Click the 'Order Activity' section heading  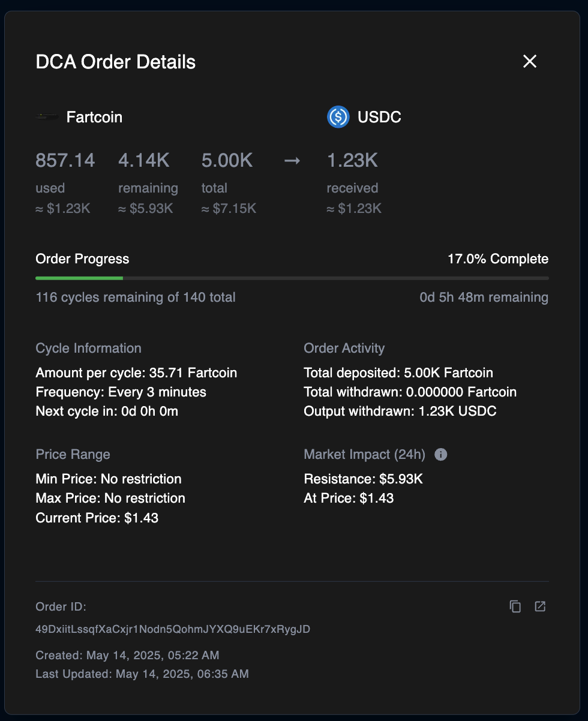coord(344,349)
